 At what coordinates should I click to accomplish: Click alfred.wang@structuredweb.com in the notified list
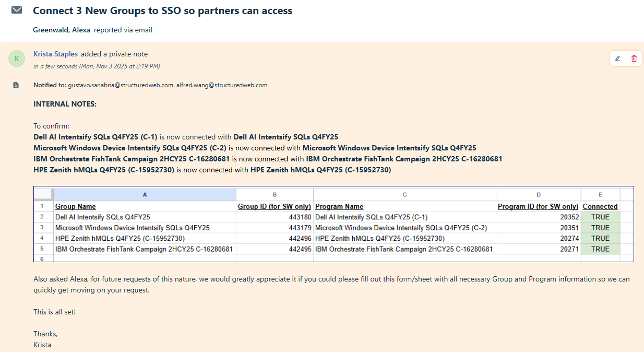point(221,85)
